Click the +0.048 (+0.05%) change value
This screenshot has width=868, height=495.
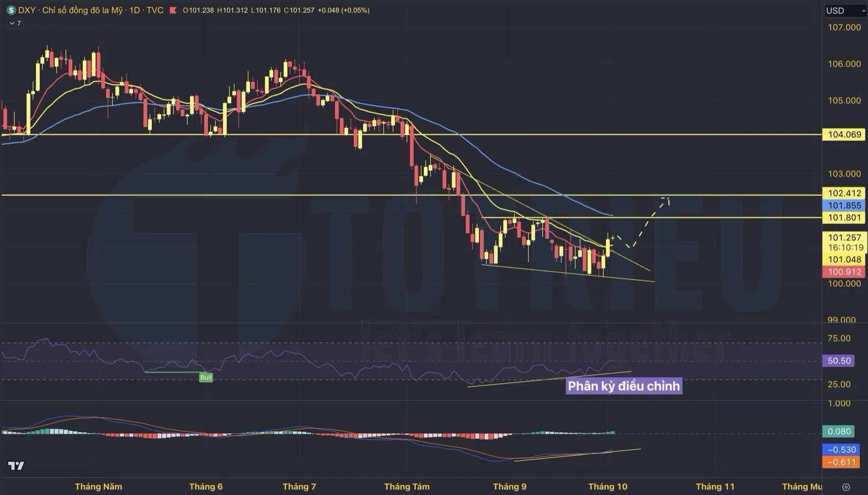pyautogui.click(x=344, y=10)
